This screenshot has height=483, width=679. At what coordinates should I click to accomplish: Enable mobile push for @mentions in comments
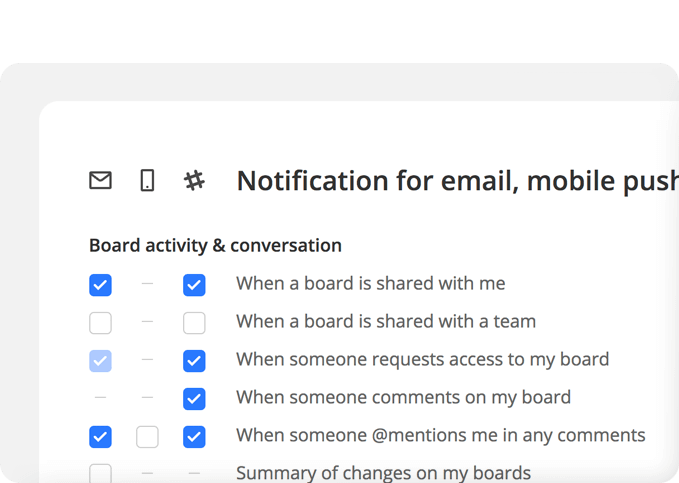[147, 437]
